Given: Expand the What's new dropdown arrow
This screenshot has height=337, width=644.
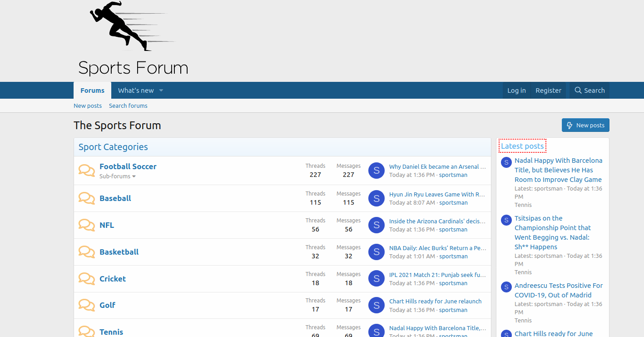Looking at the screenshot, I should point(161,91).
